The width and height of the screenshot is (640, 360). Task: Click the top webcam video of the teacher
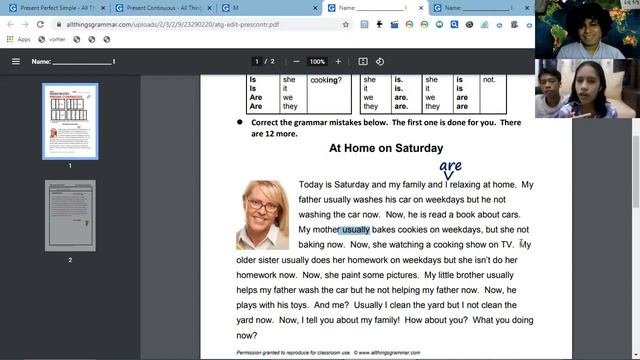(587, 29)
